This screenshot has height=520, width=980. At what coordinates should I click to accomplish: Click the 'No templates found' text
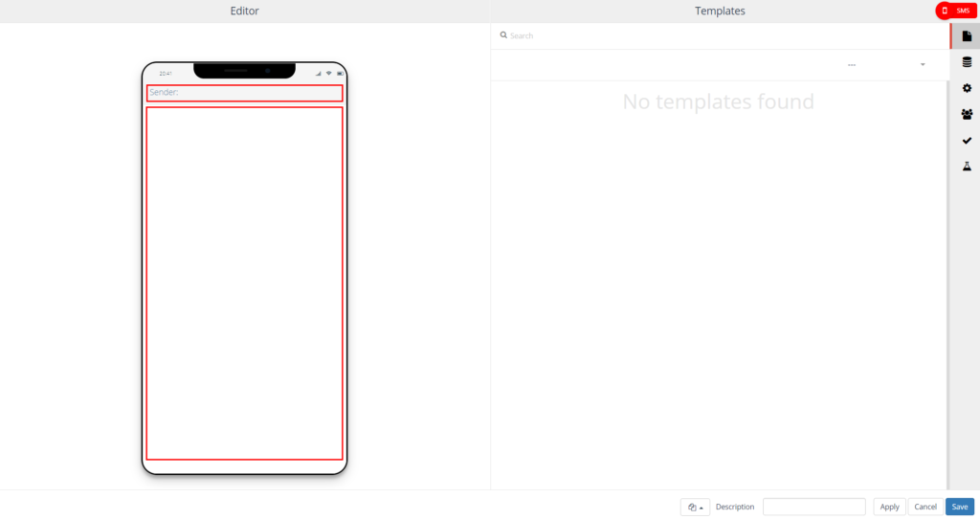(718, 102)
